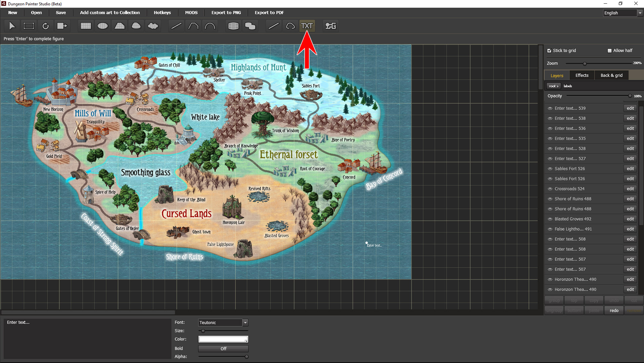
Task: Disable the Stick to grid checkbox
Action: [x=549, y=51]
